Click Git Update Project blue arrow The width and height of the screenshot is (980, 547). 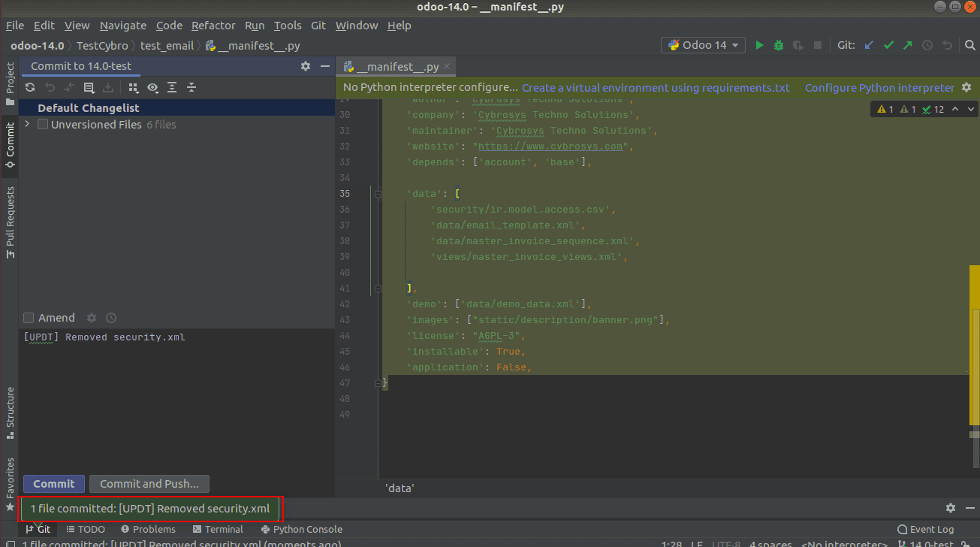(870, 45)
